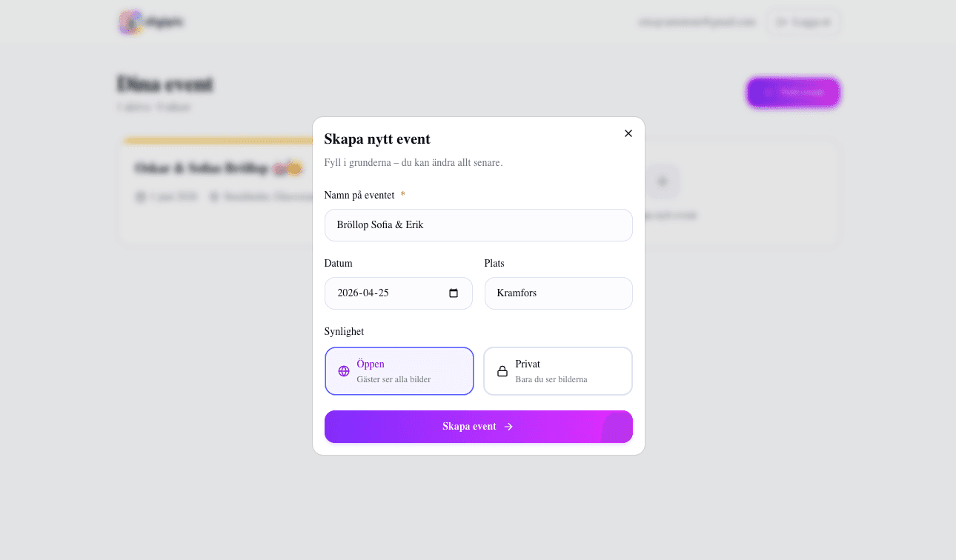Click the arrow icon on Skapa event
This screenshot has height=560, width=956.
(x=508, y=427)
